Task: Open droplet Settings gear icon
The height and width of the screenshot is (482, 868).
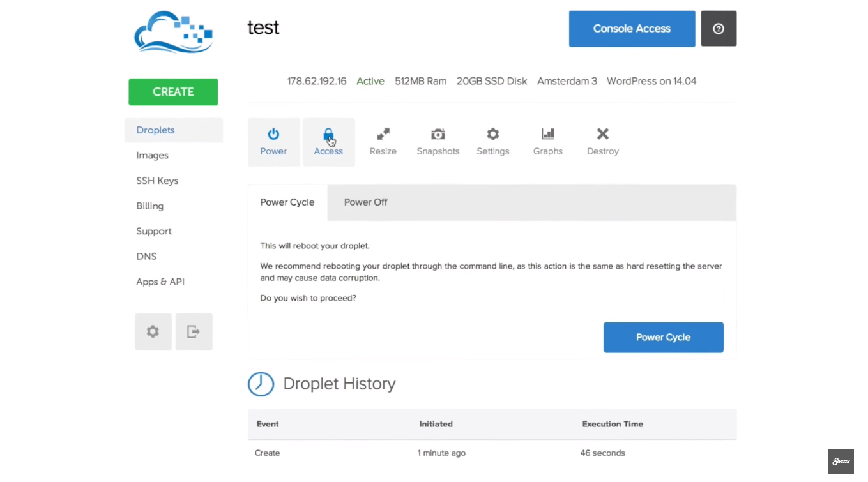Action: (x=493, y=135)
